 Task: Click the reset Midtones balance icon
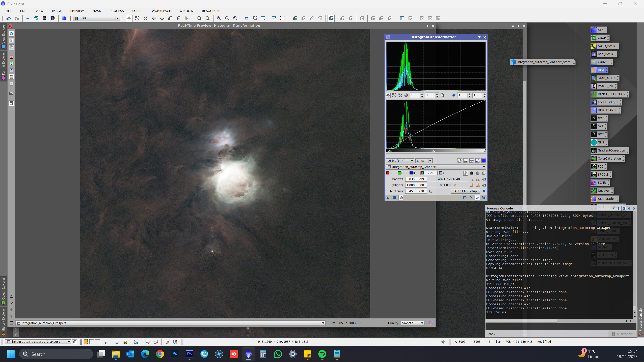(431, 191)
